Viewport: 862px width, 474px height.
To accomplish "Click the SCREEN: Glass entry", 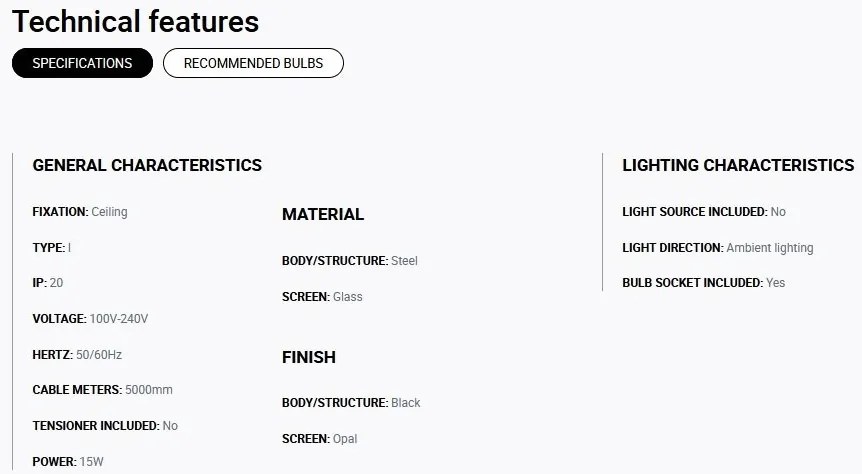I will coord(322,297).
